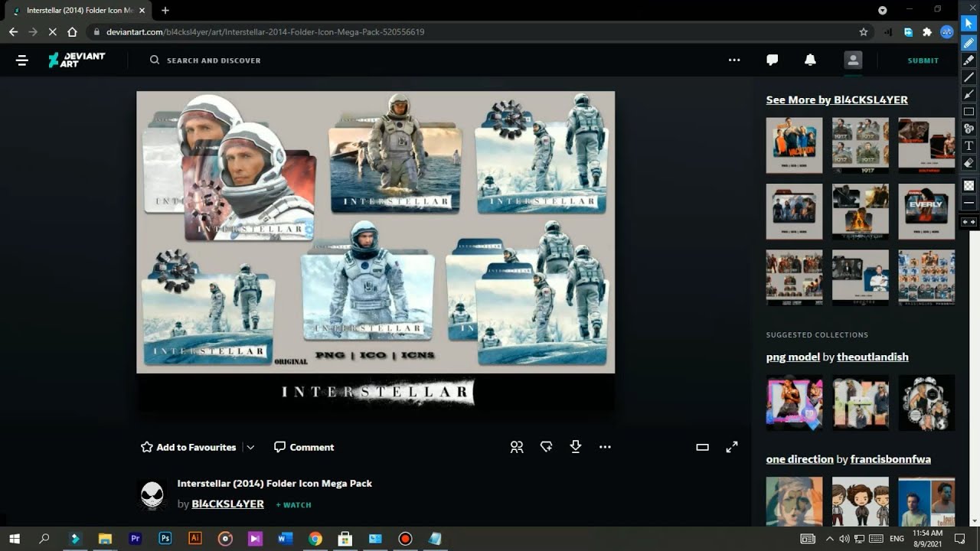The image size is (980, 551).
Task: Open theoutlandish profile link
Action: (873, 357)
